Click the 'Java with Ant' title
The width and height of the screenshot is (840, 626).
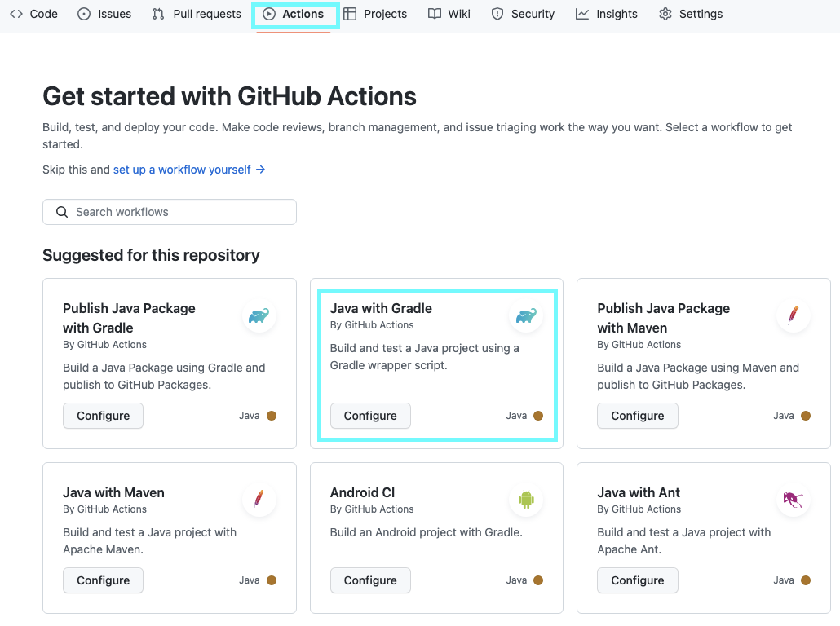[x=639, y=492]
